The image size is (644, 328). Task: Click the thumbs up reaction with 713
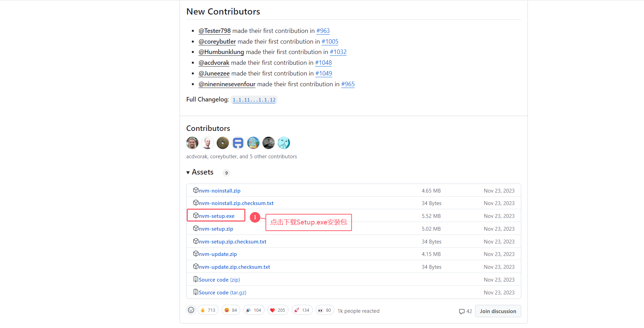pyautogui.click(x=208, y=310)
